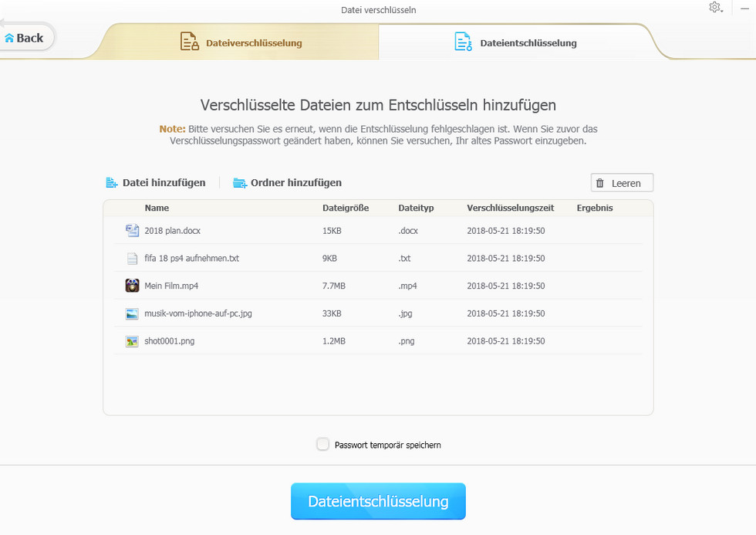Sort by the Name column header
Viewport: 756px width, 535px height.
157,208
